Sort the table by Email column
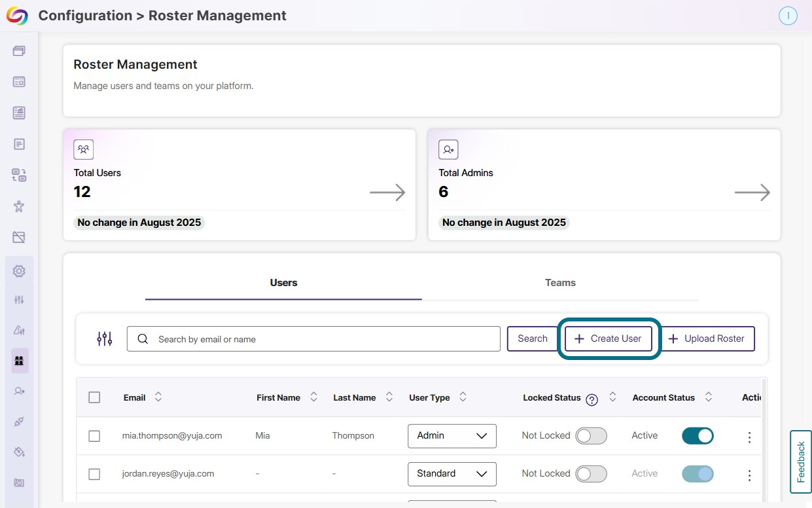This screenshot has height=508, width=812. tap(158, 397)
